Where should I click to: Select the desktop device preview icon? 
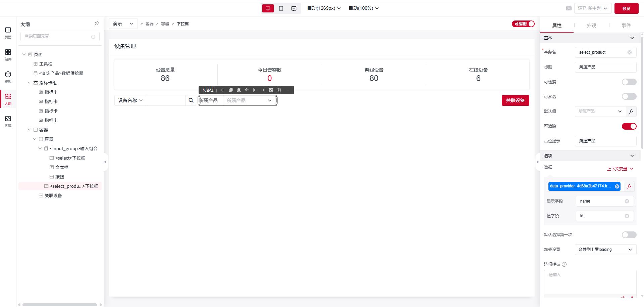268,8
